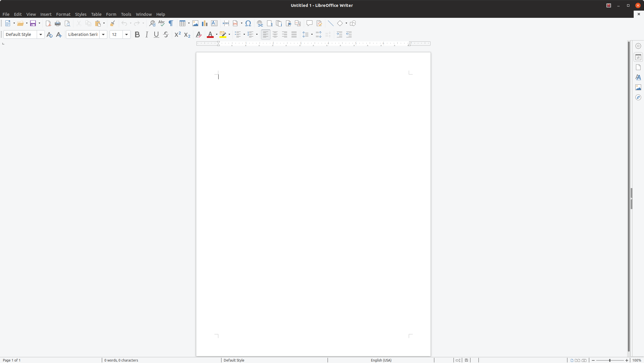This screenshot has width=644, height=363.
Task: Insert a hyperlink
Action: click(x=259, y=23)
